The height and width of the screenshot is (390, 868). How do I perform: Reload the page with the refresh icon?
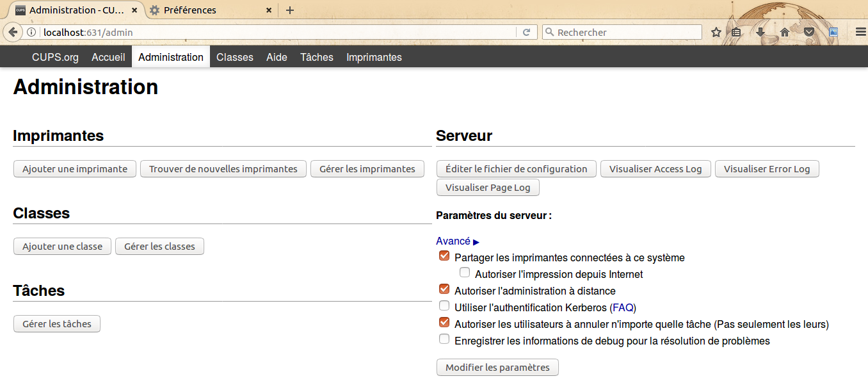click(x=526, y=32)
